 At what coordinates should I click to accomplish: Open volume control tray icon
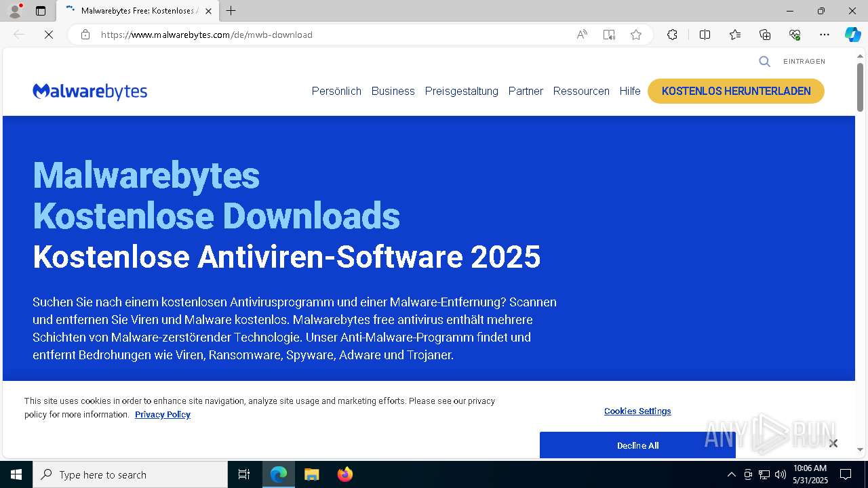pyautogui.click(x=781, y=474)
